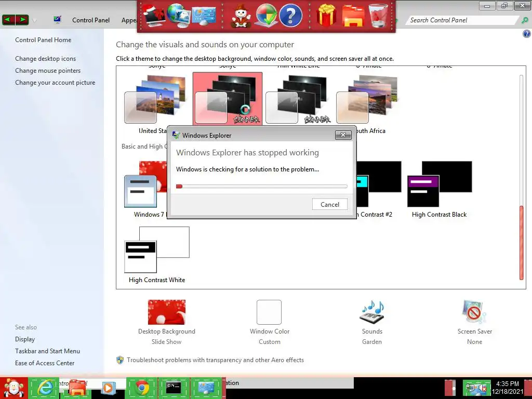Image resolution: width=532 pixels, height=399 pixels.
Task: Open the Windows shield checkmark dock icon
Action: tap(267, 15)
